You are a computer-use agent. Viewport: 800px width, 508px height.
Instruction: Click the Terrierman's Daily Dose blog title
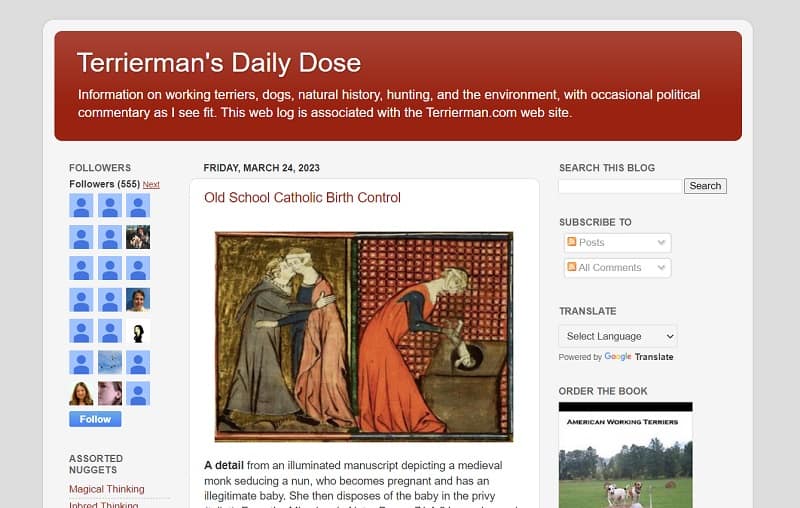pos(219,63)
